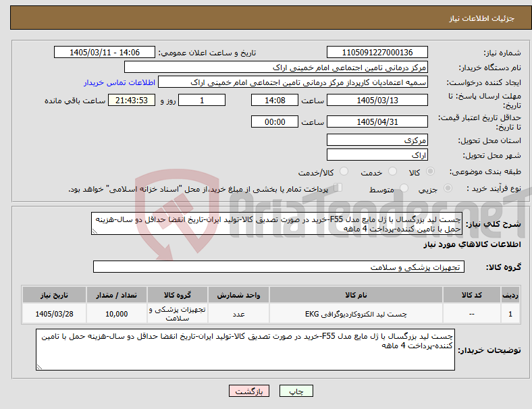This screenshot has width=532, height=409.
Task: Click the row number cell 1
Action: point(510,314)
